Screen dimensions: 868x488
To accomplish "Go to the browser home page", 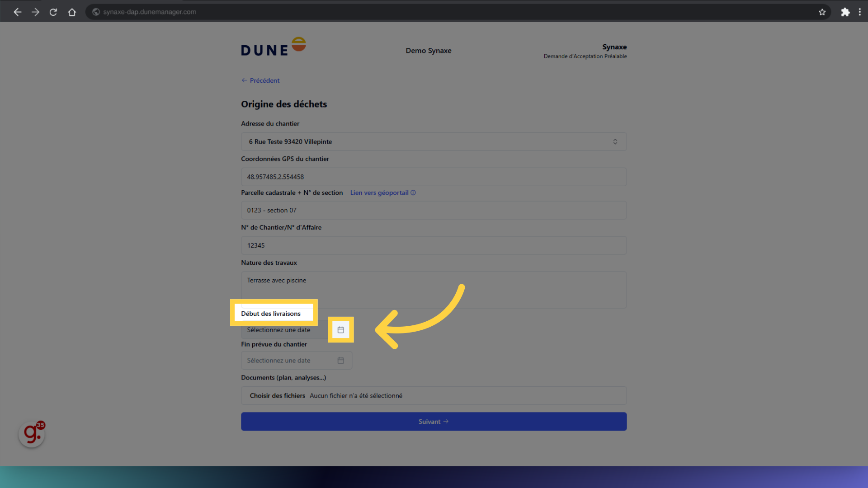I will (x=72, y=12).
